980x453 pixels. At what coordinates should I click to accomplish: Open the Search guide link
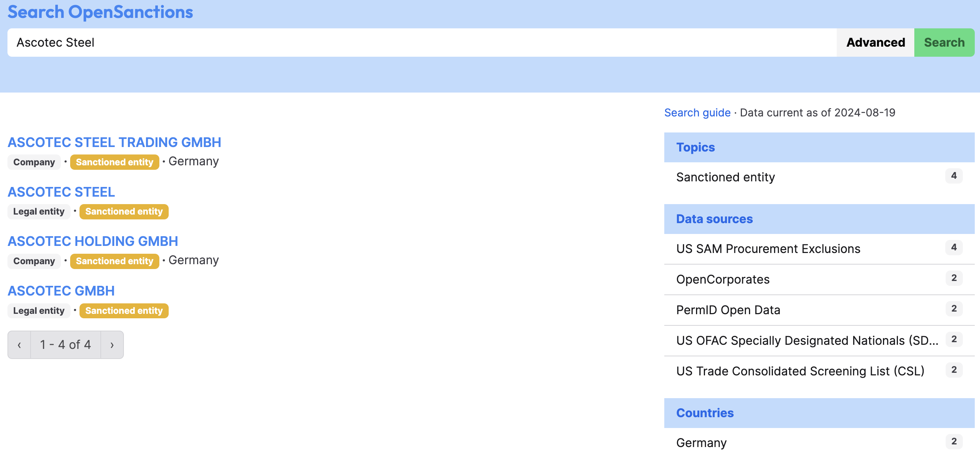coord(697,113)
